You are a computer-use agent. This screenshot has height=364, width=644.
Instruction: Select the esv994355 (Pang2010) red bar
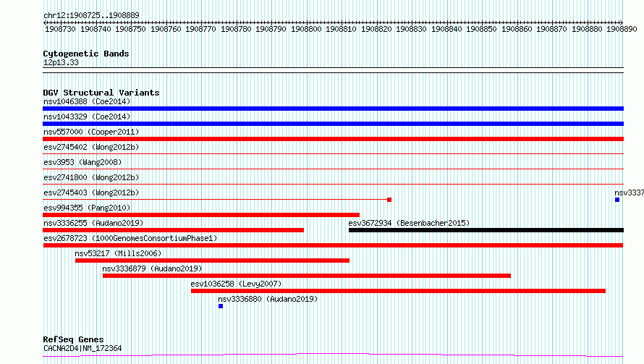[x=201, y=215]
